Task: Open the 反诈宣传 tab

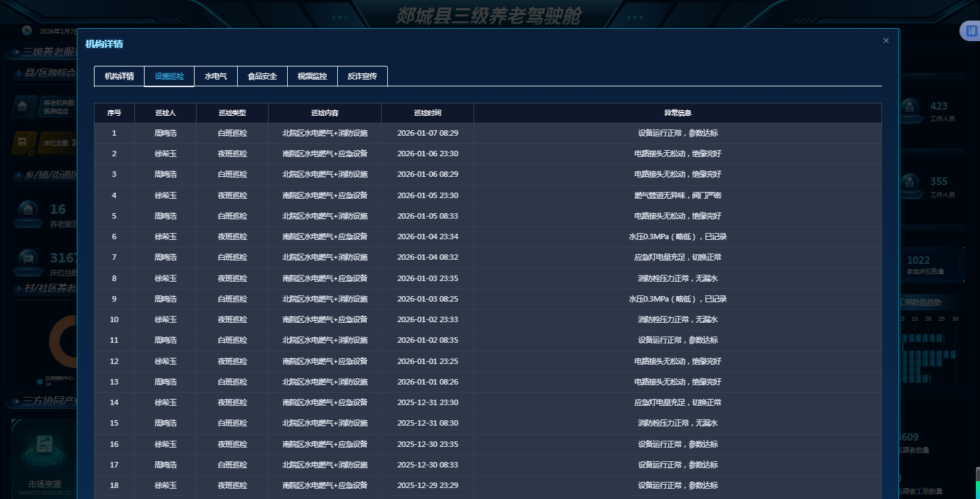Action: [x=362, y=76]
